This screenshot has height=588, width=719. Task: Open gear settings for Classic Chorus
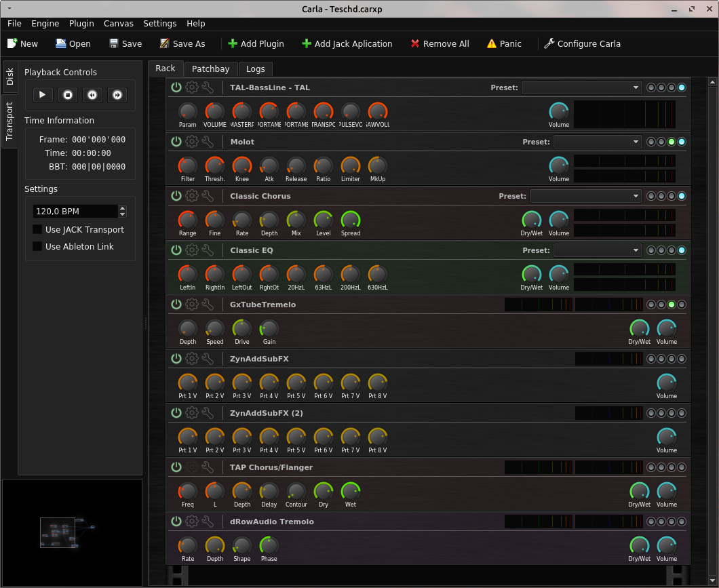tap(192, 196)
